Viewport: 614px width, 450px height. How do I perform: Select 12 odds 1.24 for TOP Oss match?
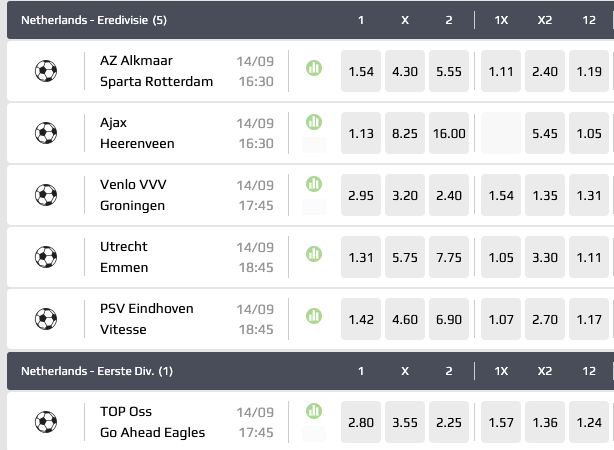click(590, 422)
